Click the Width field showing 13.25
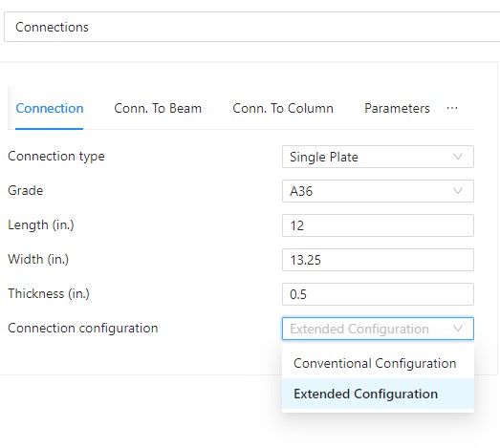This screenshot has width=500, height=448. (378, 260)
